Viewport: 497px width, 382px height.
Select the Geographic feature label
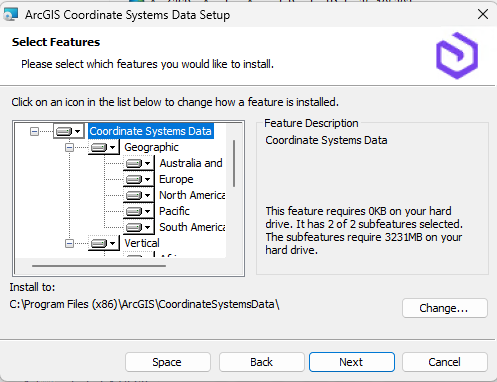pyautogui.click(x=151, y=147)
